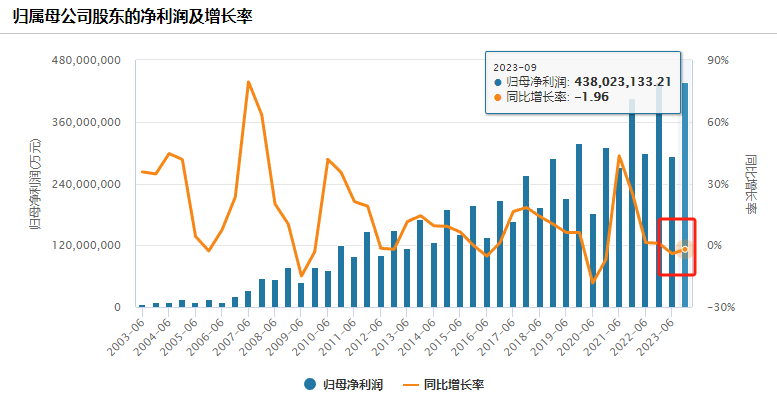Viewport: 777px width, 408px height.
Task: Click the 2006-06 x-axis label
Action: tap(205, 337)
